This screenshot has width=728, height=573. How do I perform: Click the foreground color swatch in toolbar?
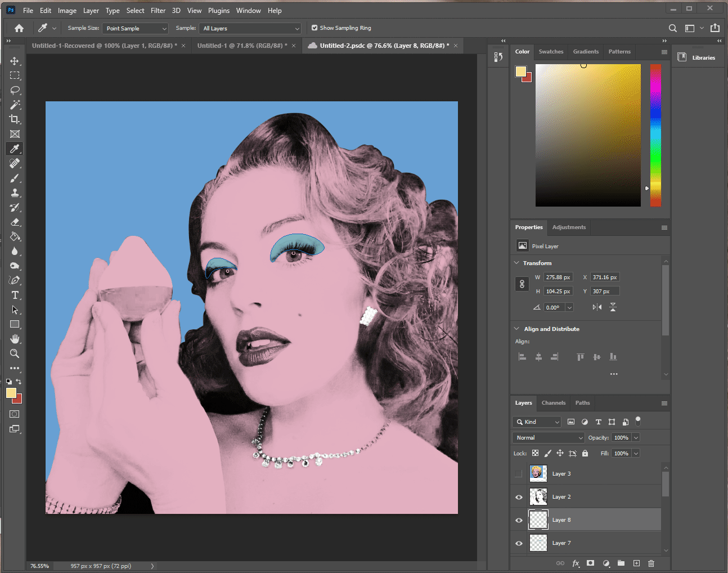coord(11,393)
